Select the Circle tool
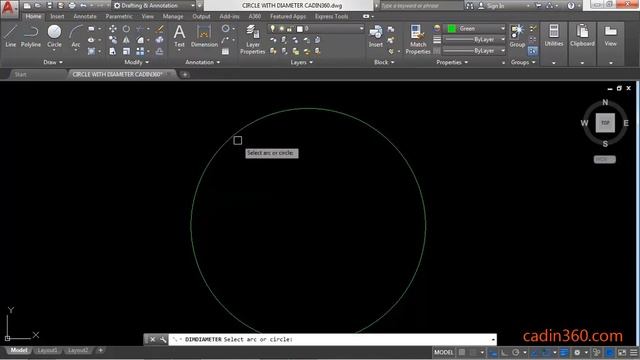640x360 pixels. pos(54,36)
